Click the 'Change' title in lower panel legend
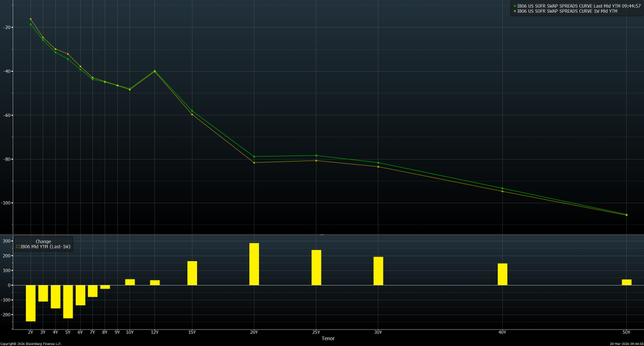 click(x=43, y=242)
